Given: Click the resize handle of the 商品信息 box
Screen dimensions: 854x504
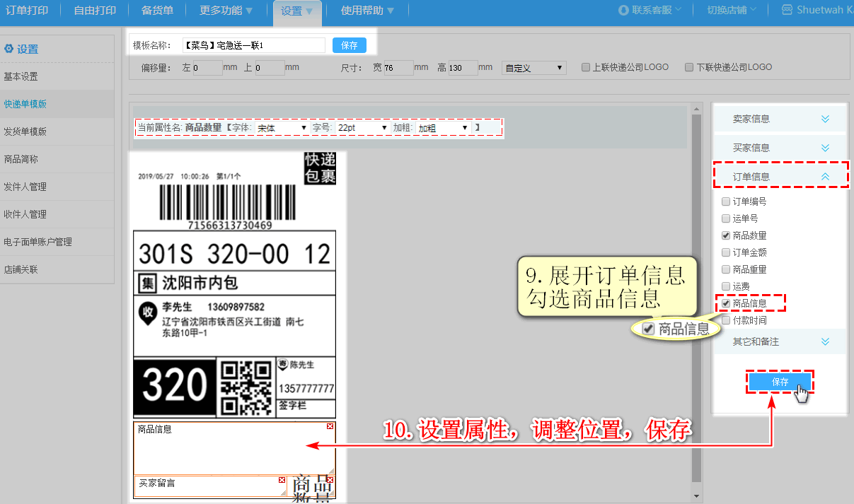Looking at the screenshot, I should tap(330, 470).
